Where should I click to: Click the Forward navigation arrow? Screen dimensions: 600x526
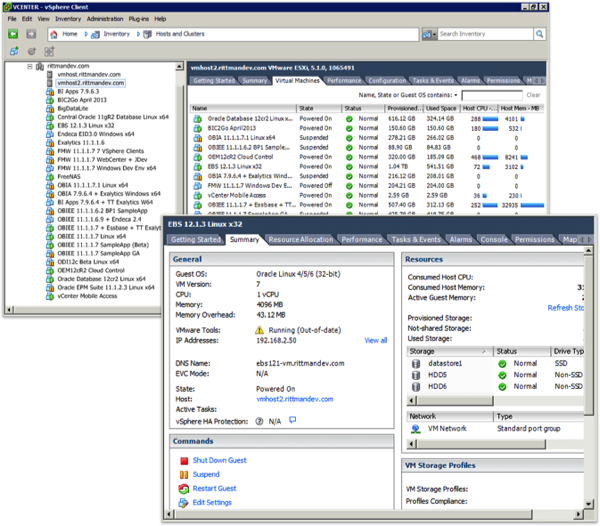coord(31,34)
